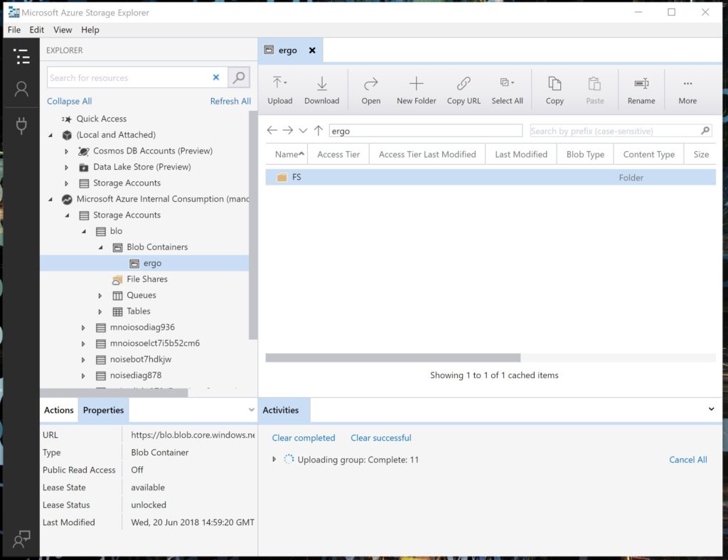The height and width of the screenshot is (560, 728).
Task: Open Account Management person icon
Action: pos(21,89)
